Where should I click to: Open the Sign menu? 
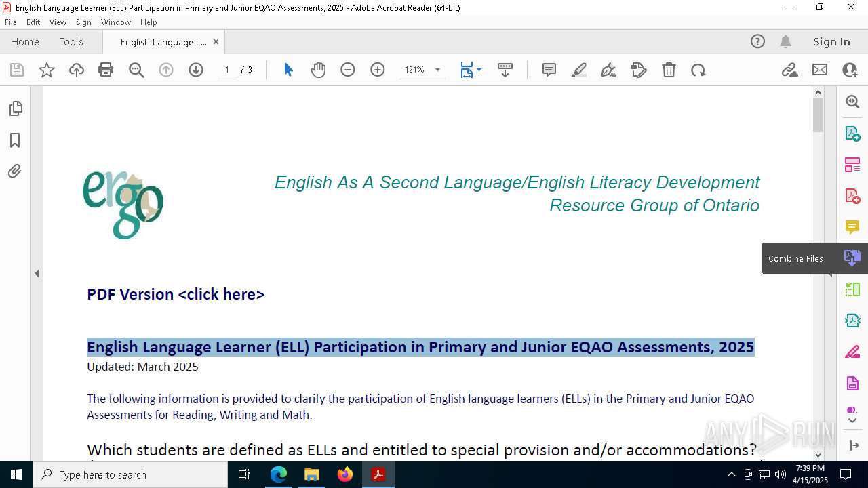coord(83,22)
